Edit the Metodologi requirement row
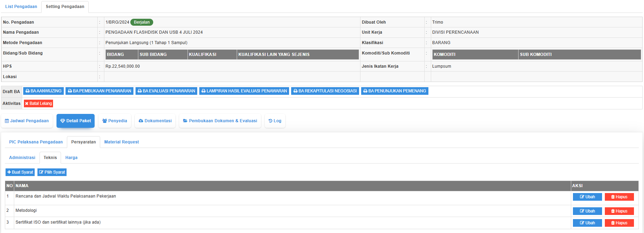Viewport: 644px width, 233px height. point(587,211)
